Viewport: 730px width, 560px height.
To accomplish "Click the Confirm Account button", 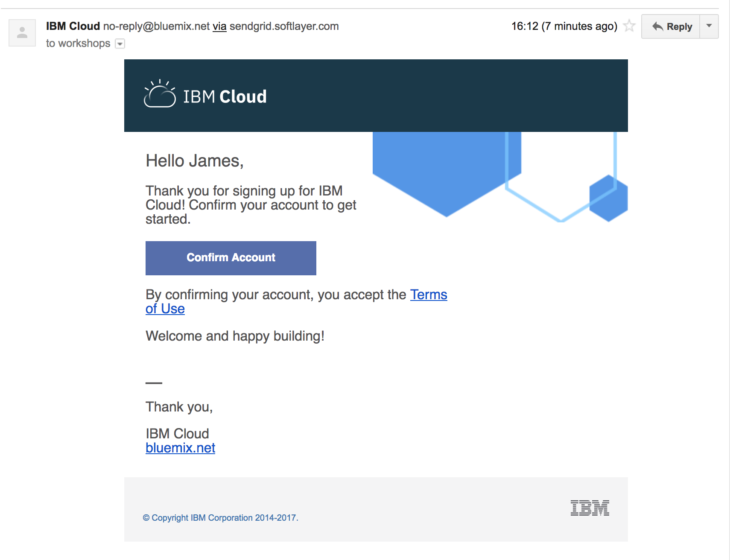I will (231, 258).
